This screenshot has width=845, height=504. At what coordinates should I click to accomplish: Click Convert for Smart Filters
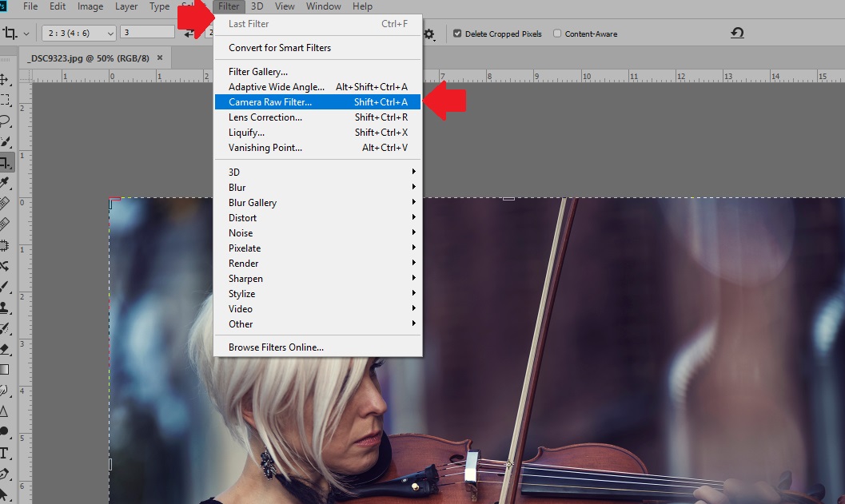[x=279, y=48]
